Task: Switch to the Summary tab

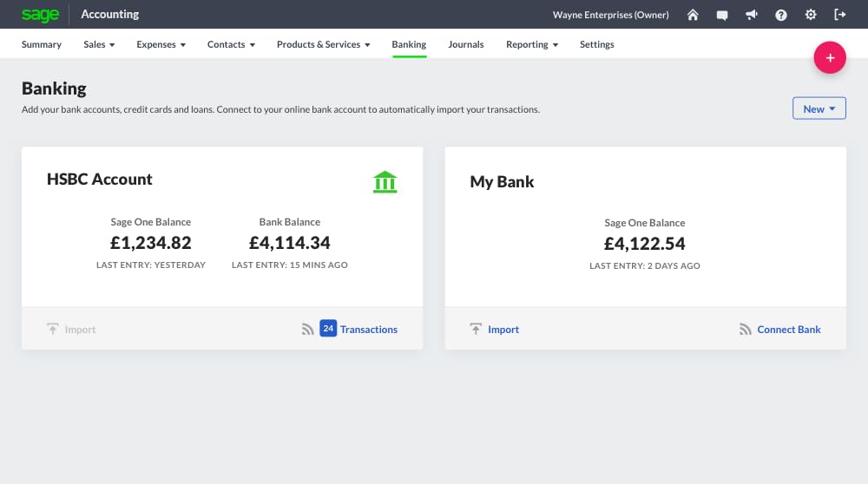Action: coord(42,44)
